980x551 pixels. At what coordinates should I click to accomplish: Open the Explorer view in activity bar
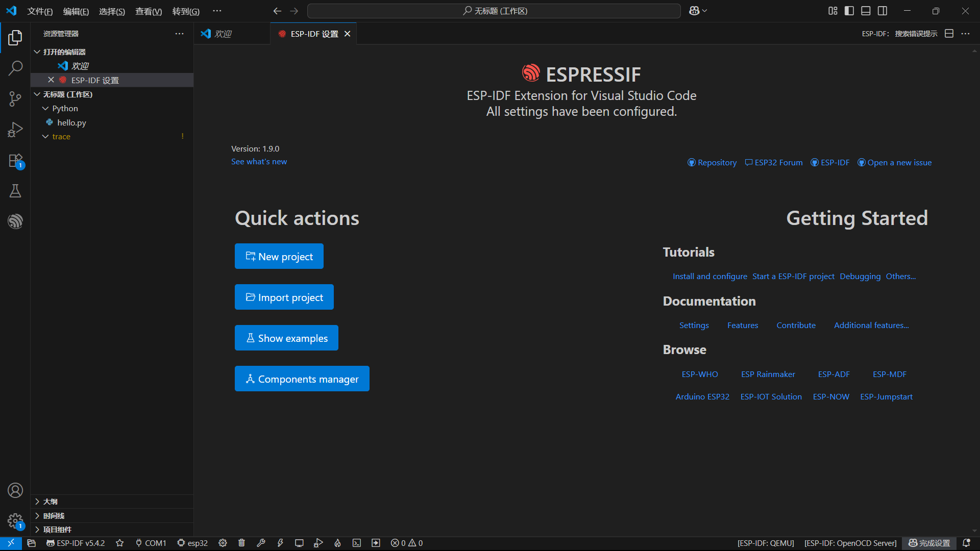click(15, 37)
